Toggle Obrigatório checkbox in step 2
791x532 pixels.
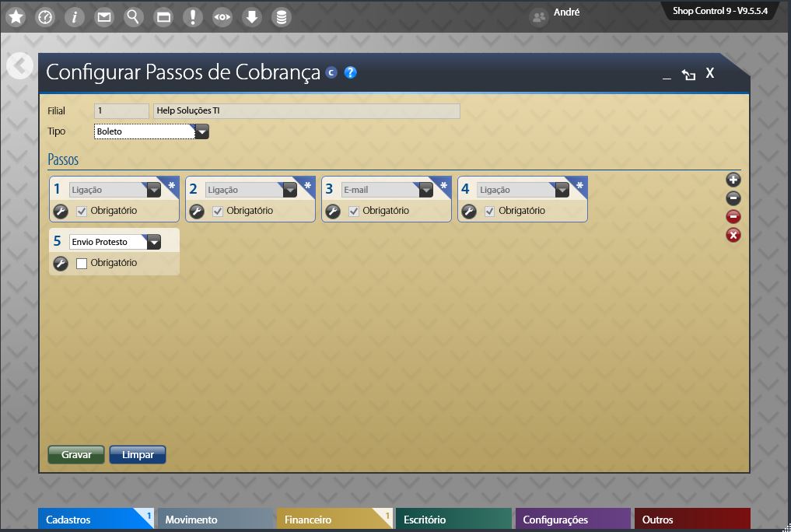[218, 212]
